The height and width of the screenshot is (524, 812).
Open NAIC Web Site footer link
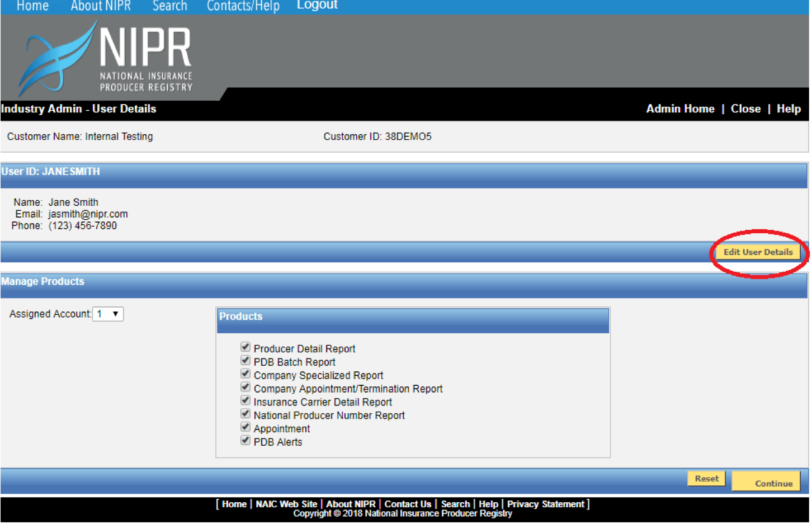click(286, 504)
